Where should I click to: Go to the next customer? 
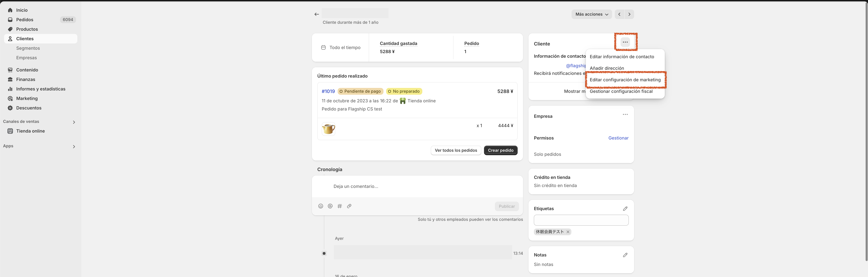pyautogui.click(x=629, y=14)
